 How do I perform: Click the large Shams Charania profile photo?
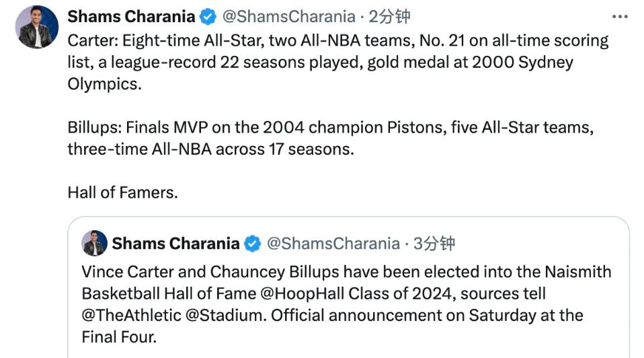coord(37,28)
